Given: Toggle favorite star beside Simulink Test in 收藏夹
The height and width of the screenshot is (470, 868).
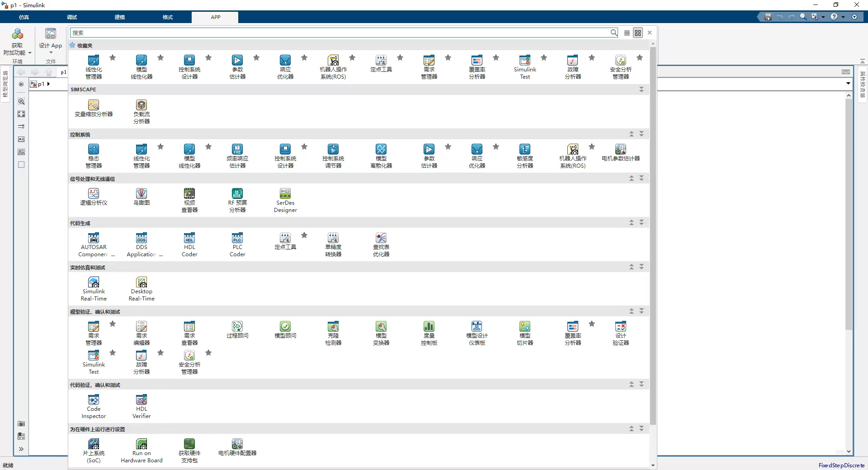Looking at the screenshot, I should (544, 57).
